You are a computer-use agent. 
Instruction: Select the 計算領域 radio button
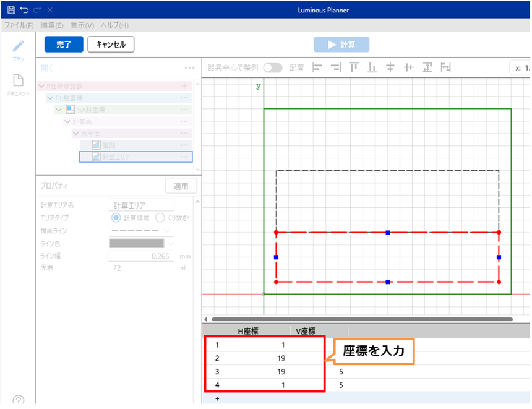tap(116, 218)
